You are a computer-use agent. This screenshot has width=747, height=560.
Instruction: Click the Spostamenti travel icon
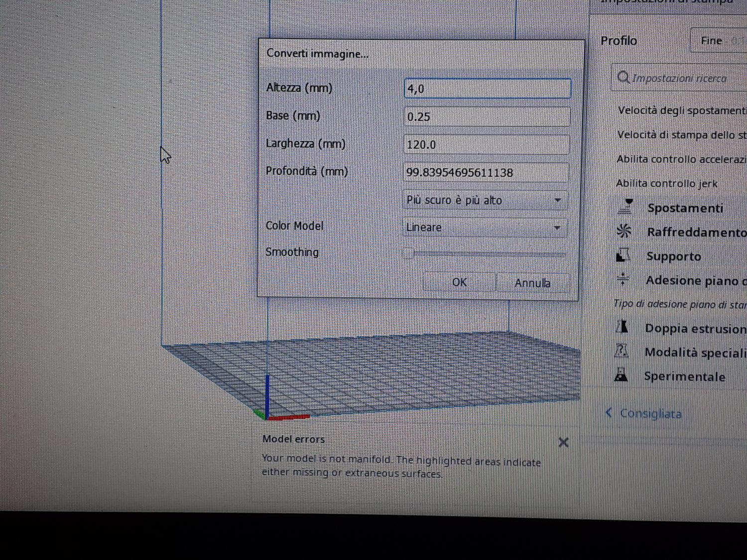click(625, 206)
